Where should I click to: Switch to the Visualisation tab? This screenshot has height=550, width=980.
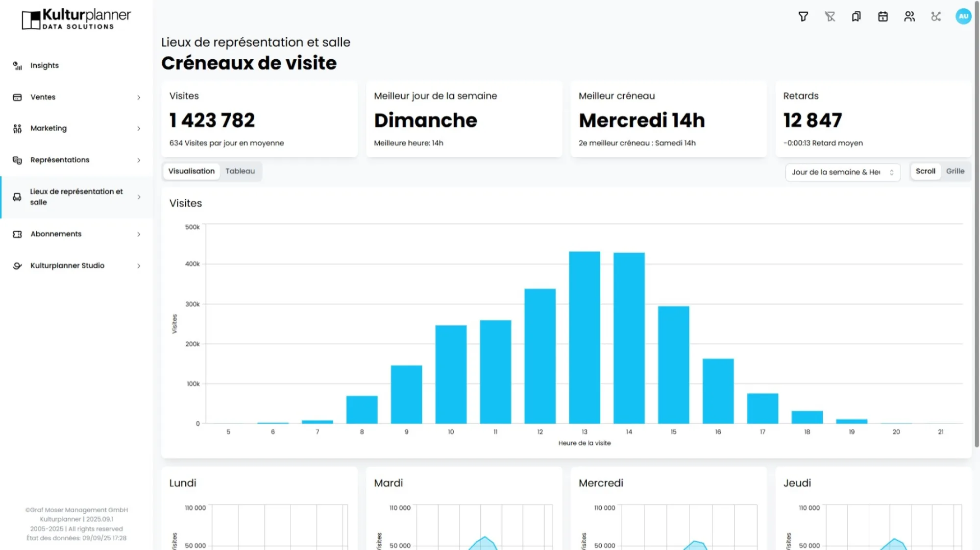point(192,171)
